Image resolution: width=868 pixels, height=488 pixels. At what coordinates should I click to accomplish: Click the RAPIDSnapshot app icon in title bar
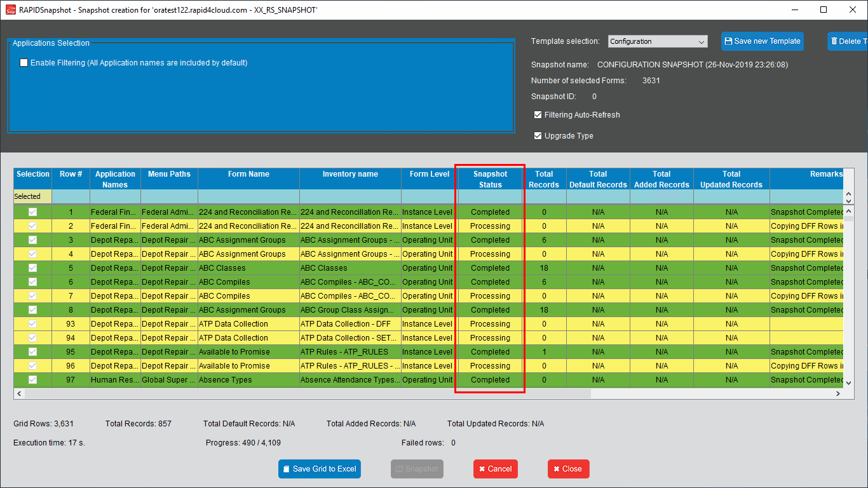[10, 10]
